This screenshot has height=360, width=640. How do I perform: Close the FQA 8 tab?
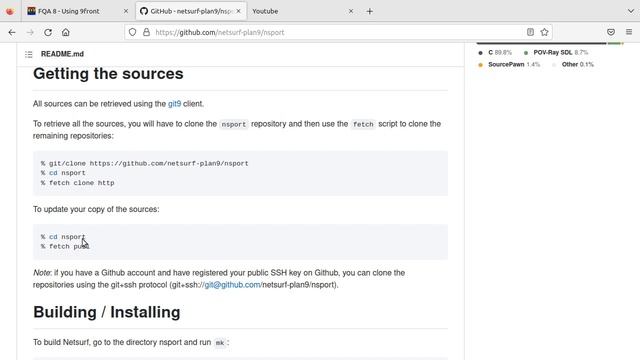[x=126, y=11]
